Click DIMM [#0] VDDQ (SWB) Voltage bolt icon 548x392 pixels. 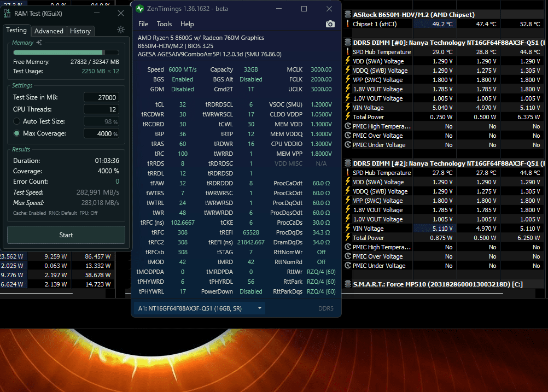click(348, 70)
